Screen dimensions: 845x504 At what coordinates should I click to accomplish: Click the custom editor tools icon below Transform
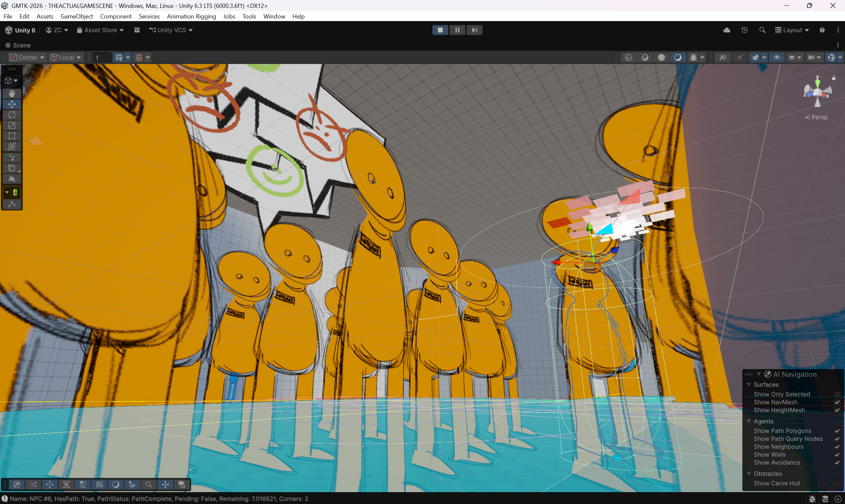[x=12, y=157]
